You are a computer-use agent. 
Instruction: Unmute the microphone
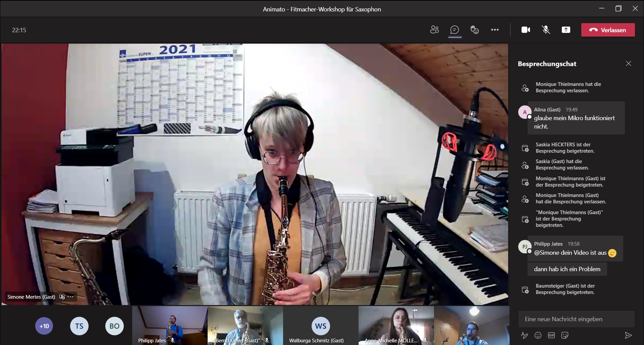pos(546,30)
